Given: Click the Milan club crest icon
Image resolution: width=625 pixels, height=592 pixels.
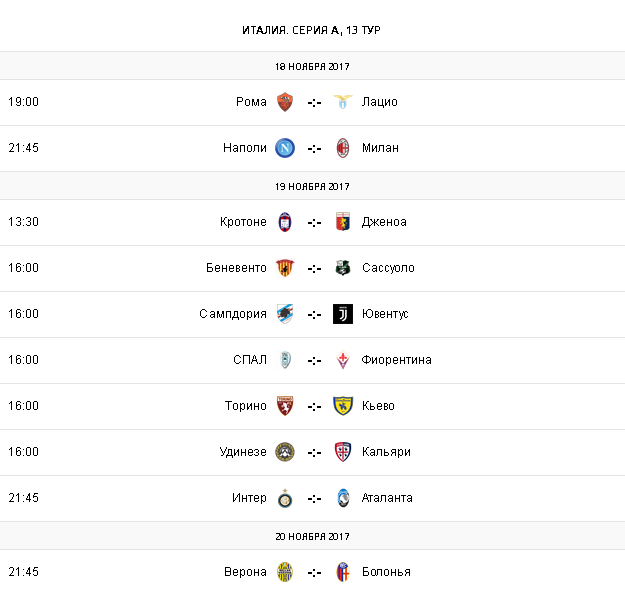Looking at the screenshot, I should pos(343,148).
